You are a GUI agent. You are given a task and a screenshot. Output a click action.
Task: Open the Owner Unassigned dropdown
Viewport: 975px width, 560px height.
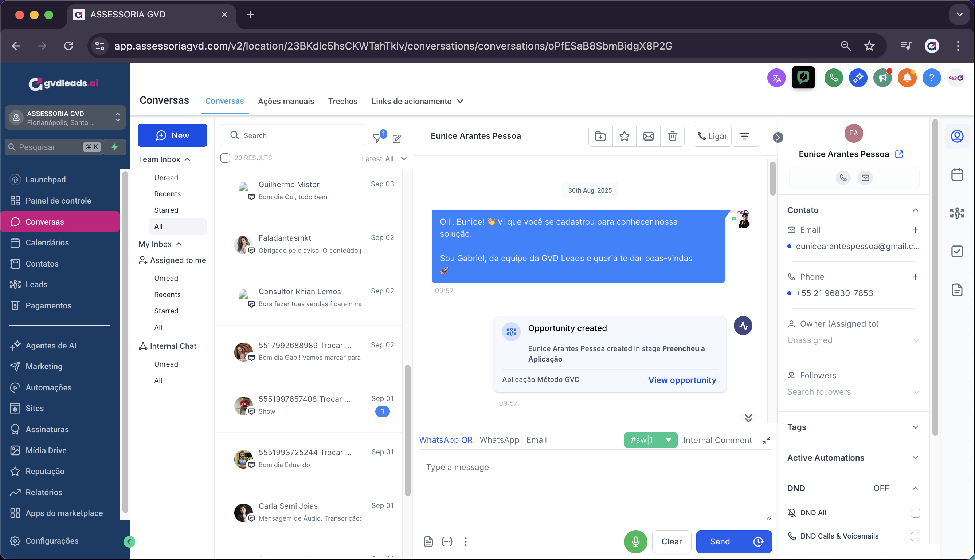[x=853, y=340]
